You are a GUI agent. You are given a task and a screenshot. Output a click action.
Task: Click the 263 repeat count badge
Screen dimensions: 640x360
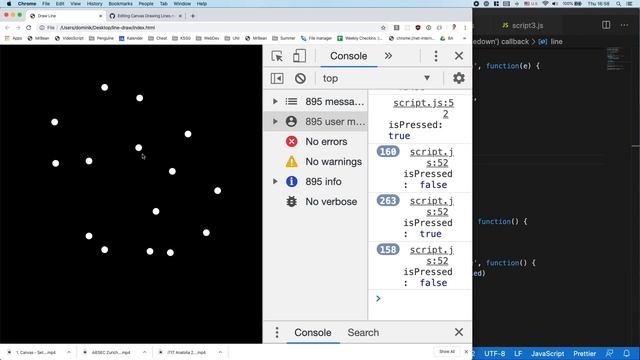[388, 201]
